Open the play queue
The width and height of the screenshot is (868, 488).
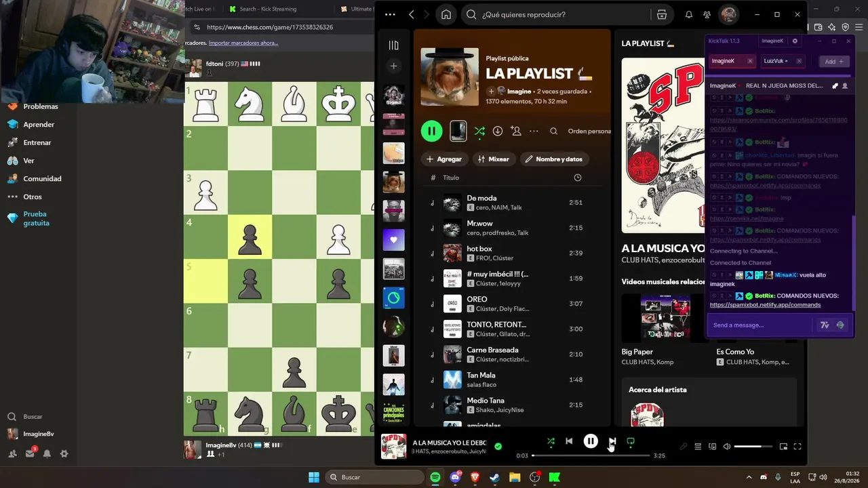pos(698,447)
